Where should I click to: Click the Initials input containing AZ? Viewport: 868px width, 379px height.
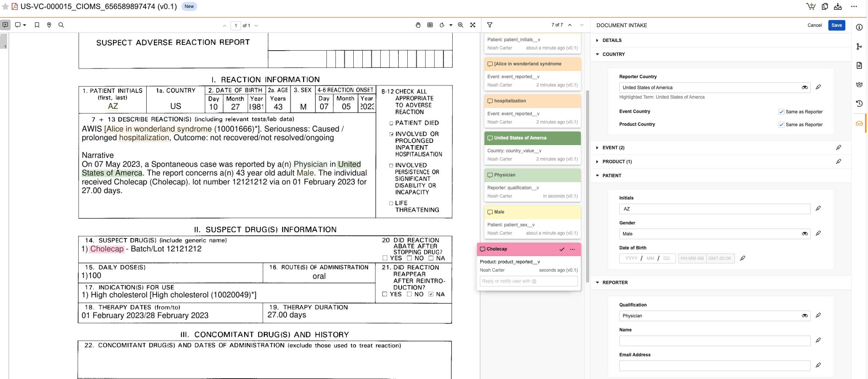click(x=715, y=209)
